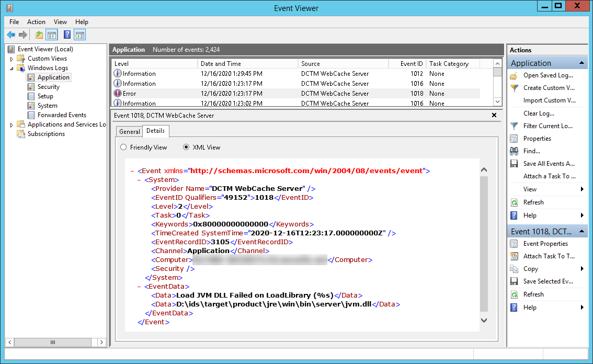The image size is (593, 364).
Task: Expand the Custom Views tree arrow
Action: (x=12, y=59)
